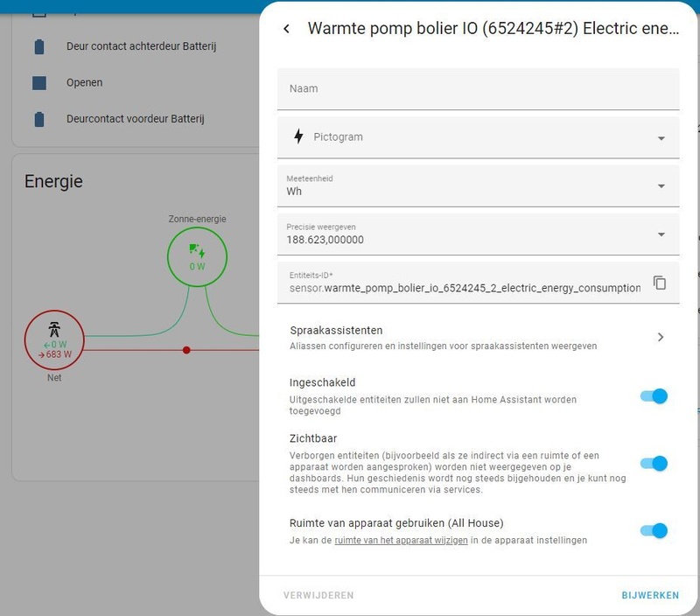Screen dimensions: 700x616
Task: Click the Entiteits-ID text field
Action: tap(465, 283)
